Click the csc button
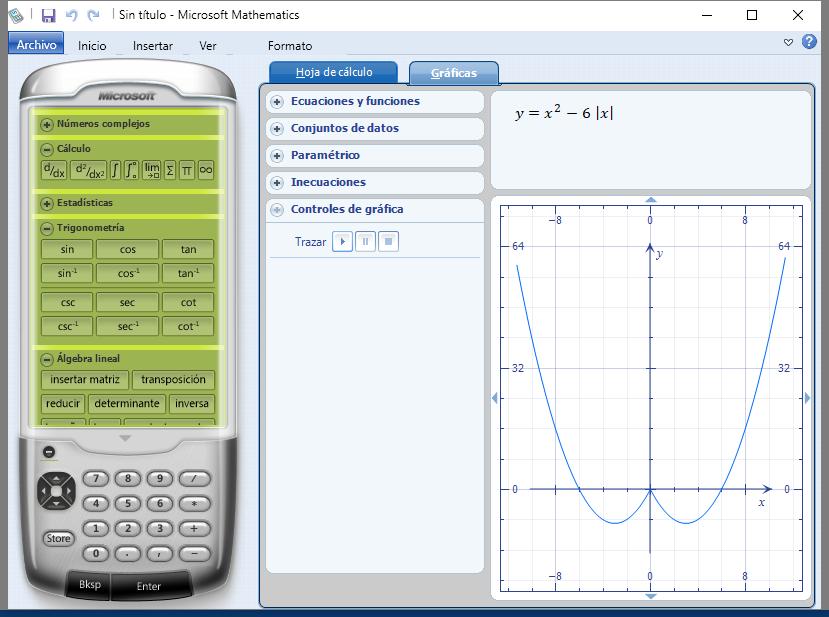The width and height of the screenshot is (829, 617). [67, 302]
